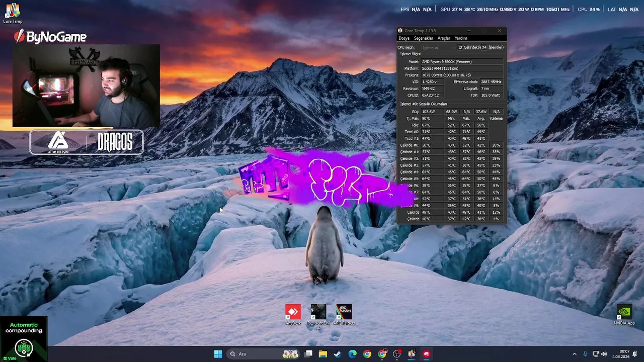The image size is (644, 362).
Task: Click the Çekirdek #5 load 45%
Action: pyautogui.click(x=496, y=178)
